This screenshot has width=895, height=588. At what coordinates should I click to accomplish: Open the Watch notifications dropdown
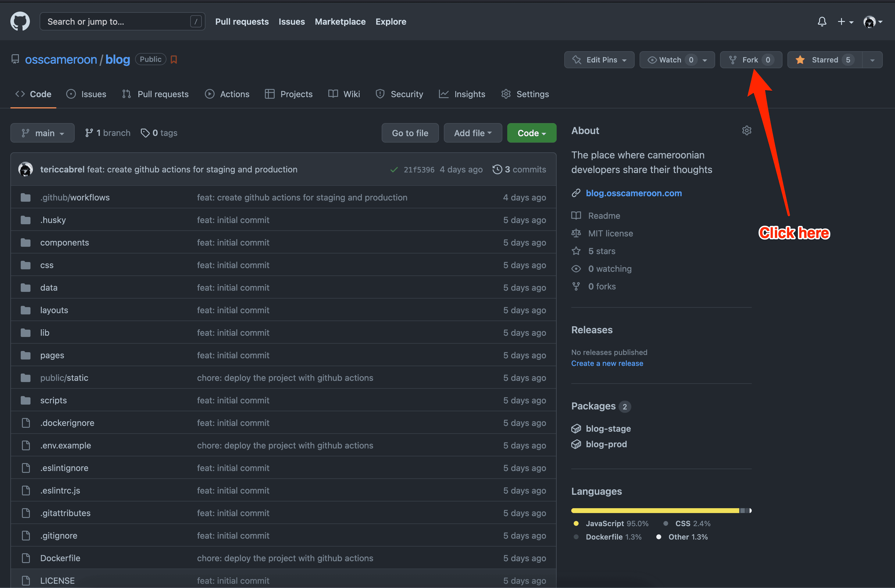677,60
